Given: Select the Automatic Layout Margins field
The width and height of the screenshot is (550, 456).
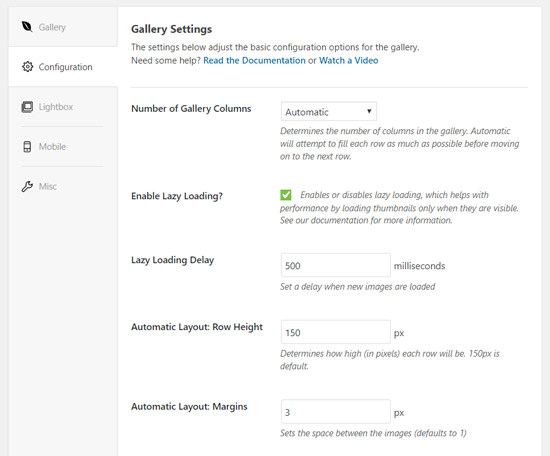Looking at the screenshot, I should click(336, 411).
